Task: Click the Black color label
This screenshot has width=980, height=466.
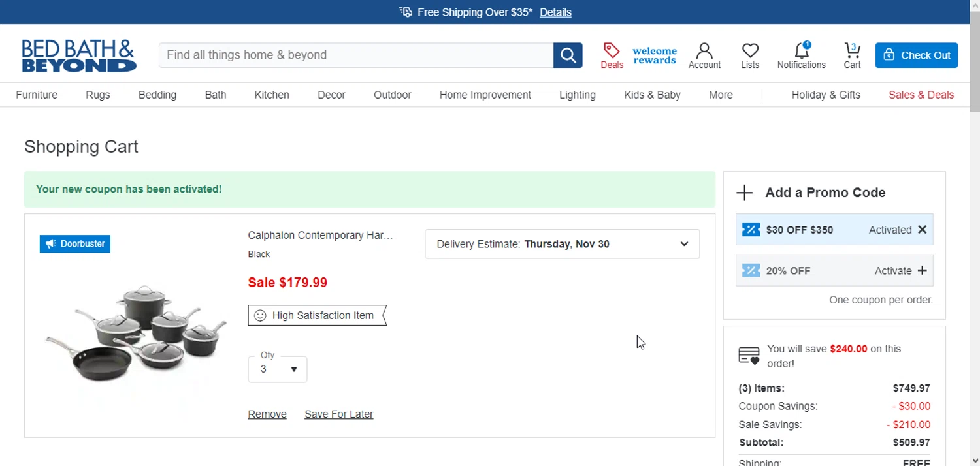Action: pyautogui.click(x=259, y=255)
